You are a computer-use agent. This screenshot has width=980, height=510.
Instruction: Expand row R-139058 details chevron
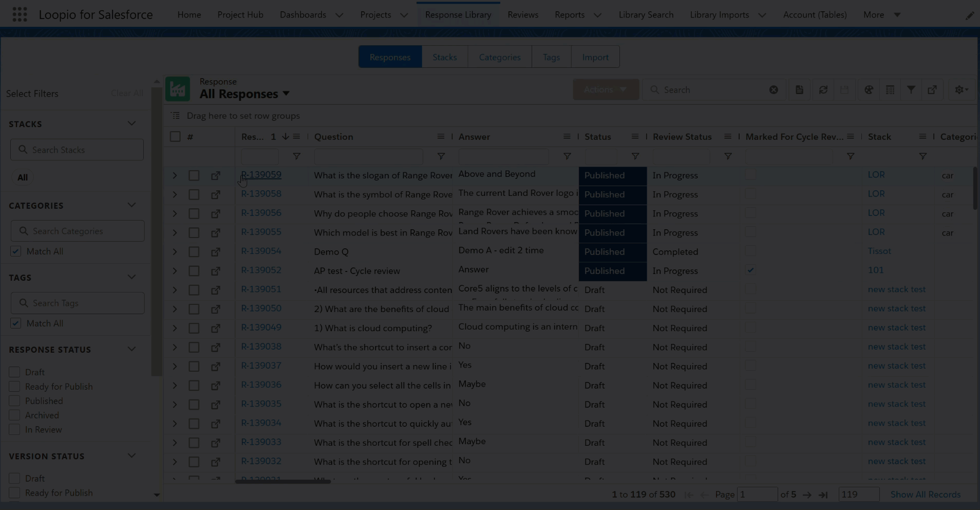[175, 194]
